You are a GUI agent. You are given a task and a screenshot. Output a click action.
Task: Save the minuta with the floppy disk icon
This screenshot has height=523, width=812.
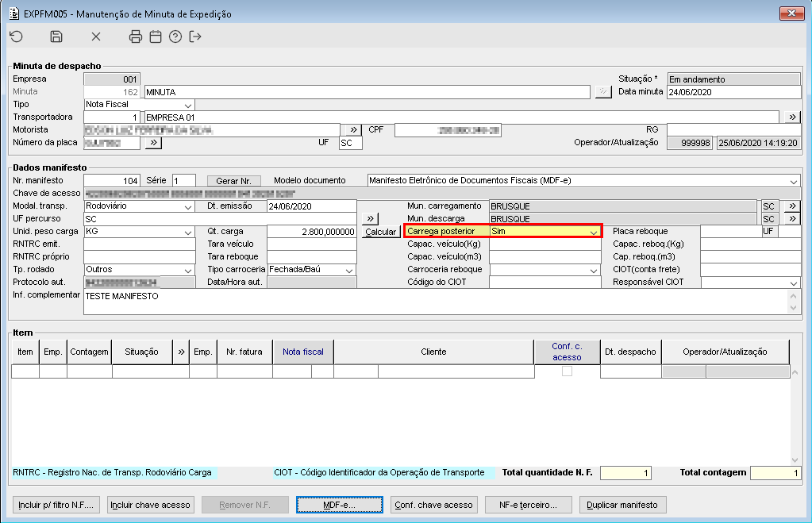pos(56,37)
